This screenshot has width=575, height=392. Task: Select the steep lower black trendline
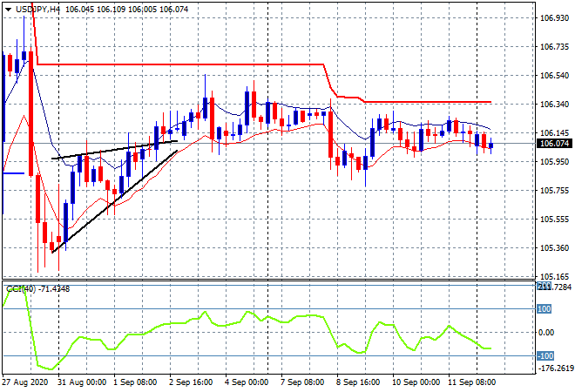(115, 202)
